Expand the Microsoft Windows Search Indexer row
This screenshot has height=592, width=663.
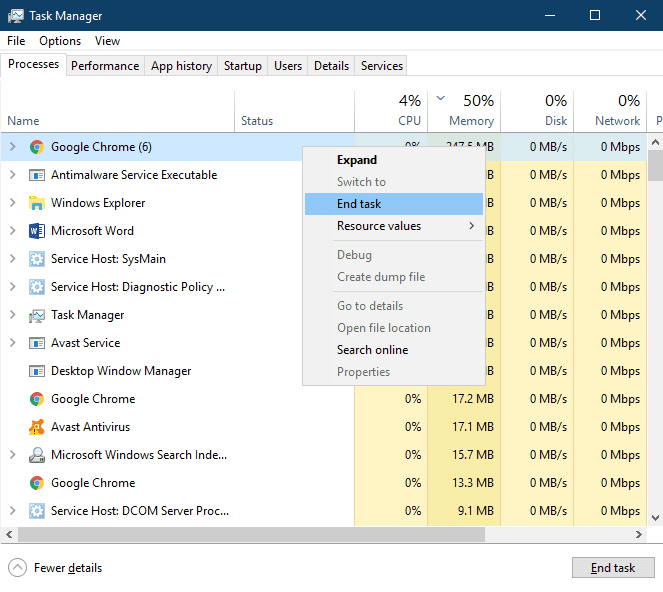click(13, 455)
